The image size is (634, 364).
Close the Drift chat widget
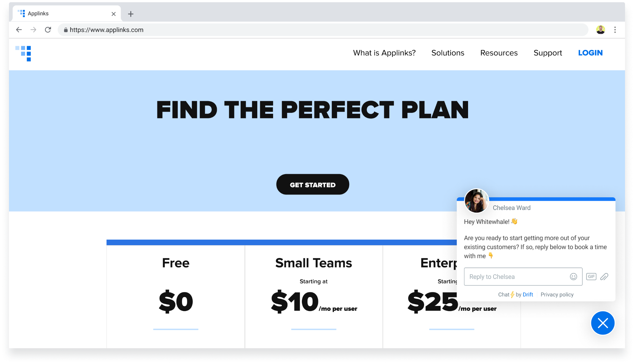tap(603, 323)
